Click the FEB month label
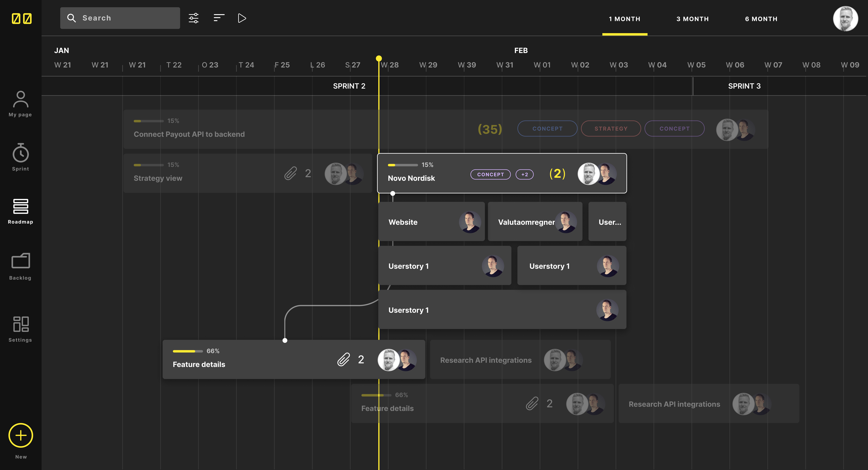Screen dimensions: 868x470 (x=521, y=51)
